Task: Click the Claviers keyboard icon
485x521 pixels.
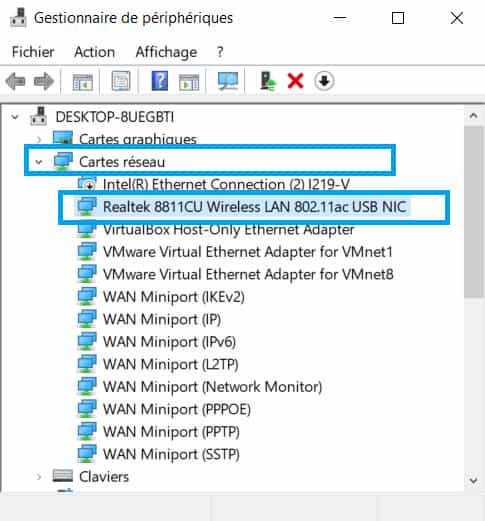Action: point(63,476)
